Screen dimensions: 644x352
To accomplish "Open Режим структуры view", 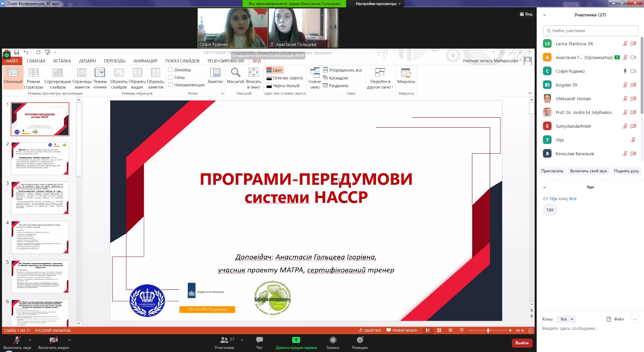I will [33, 78].
